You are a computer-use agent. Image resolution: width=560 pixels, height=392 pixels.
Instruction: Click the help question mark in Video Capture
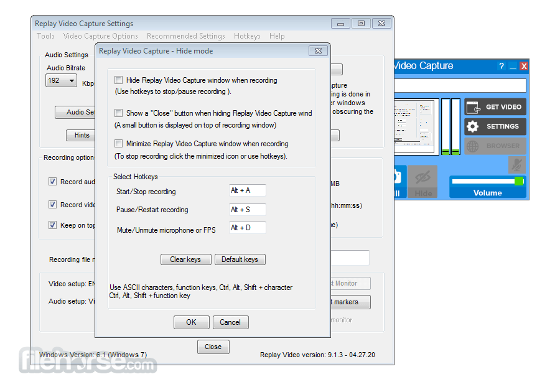pyautogui.click(x=502, y=66)
